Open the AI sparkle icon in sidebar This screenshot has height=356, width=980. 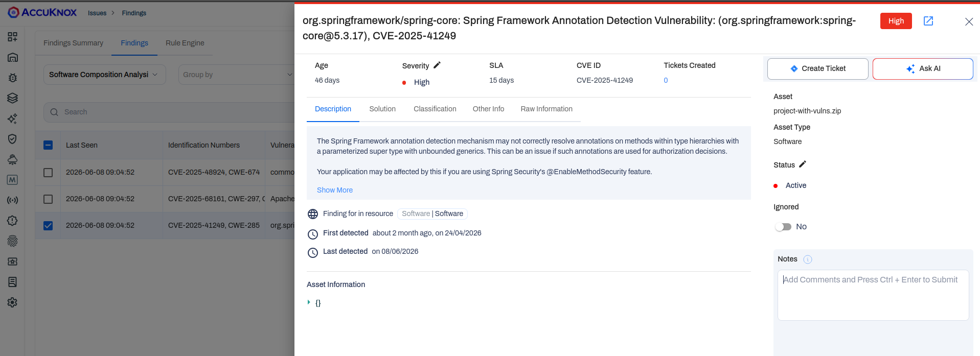pyautogui.click(x=13, y=118)
